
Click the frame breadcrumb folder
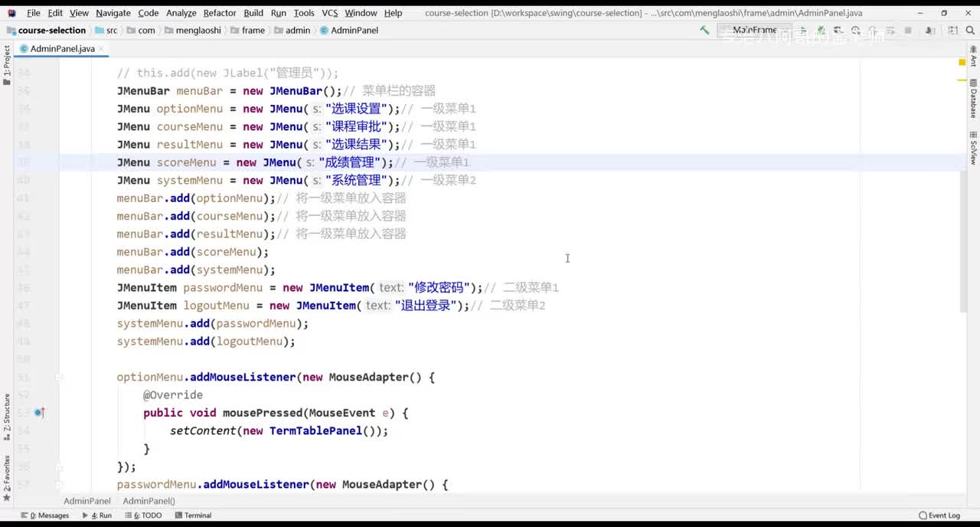click(x=247, y=30)
